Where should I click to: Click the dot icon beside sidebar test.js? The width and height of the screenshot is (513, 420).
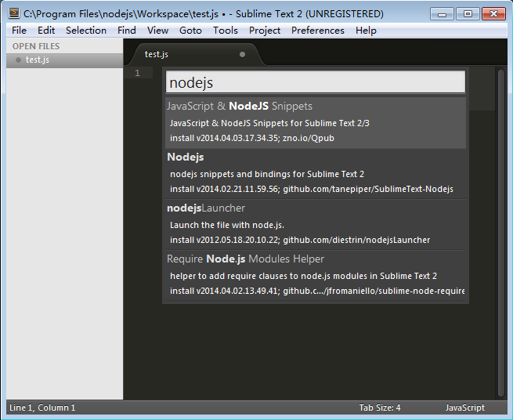pos(18,60)
